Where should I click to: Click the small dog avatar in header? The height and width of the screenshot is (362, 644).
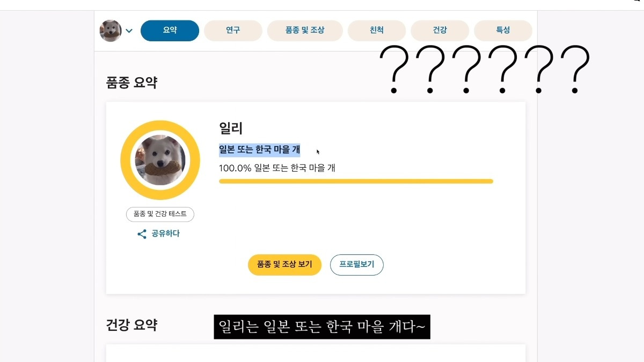[x=111, y=31]
